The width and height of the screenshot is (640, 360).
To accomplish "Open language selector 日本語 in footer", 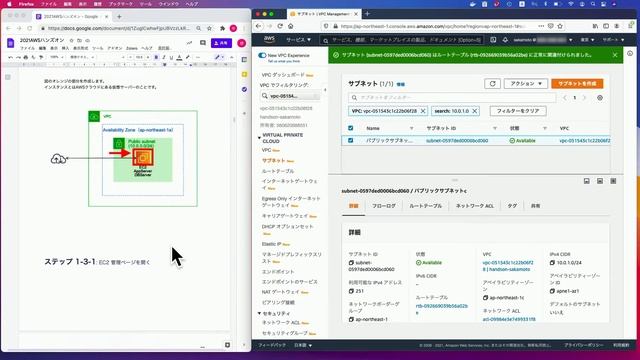I will click(303, 345).
